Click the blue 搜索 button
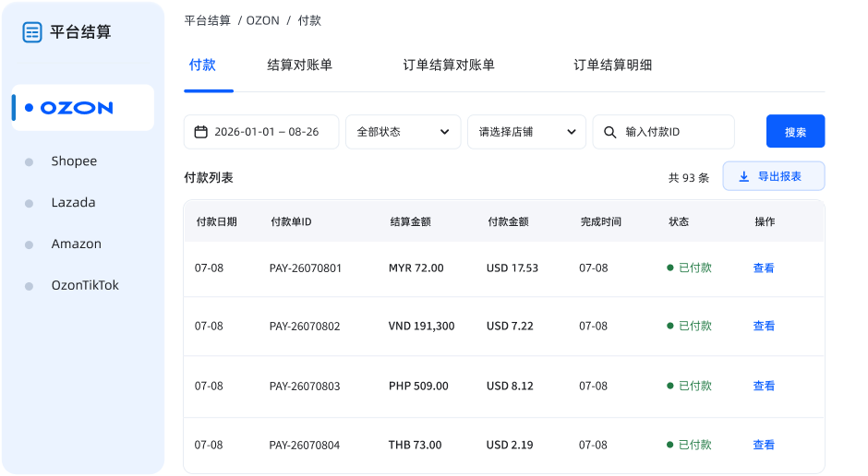The height and width of the screenshot is (476, 868). coord(795,132)
